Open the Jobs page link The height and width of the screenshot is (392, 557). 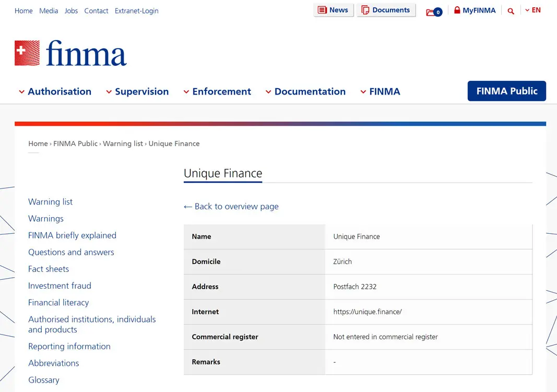point(71,11)
